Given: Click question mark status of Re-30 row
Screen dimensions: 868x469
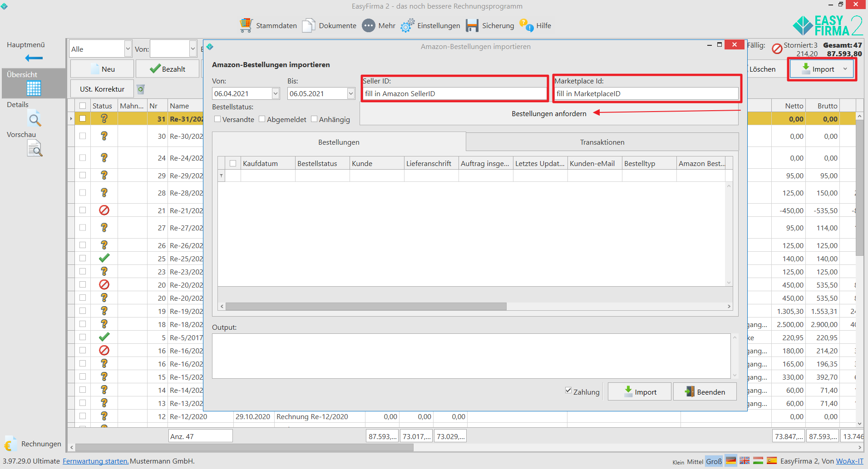Looking at the screenshot, I should click(104, 136).
